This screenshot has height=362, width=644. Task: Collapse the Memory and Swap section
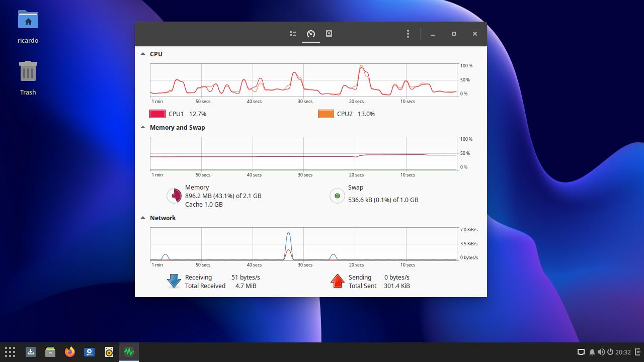pos(143,127)
